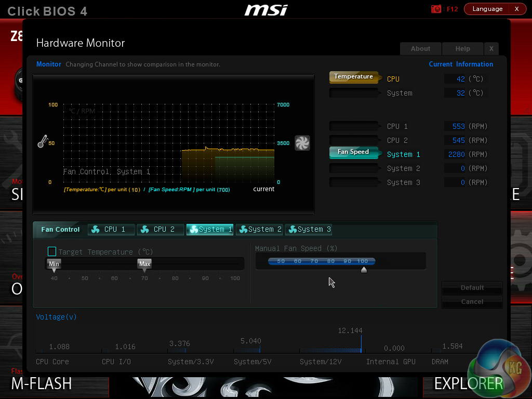This screenshot has height=399, width=532.
Task: Switch to System 2 fan control tab
Action: click(259, 229)
